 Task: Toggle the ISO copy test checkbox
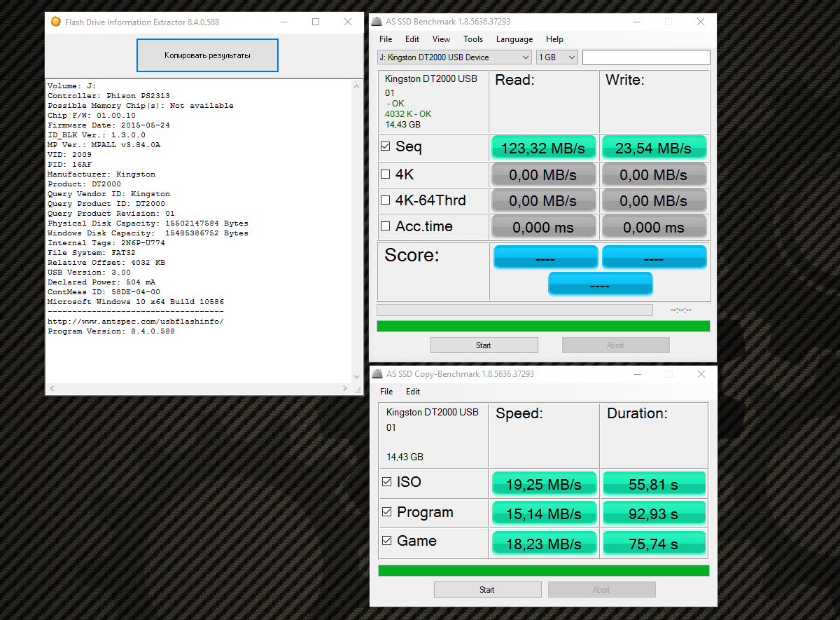386,482
